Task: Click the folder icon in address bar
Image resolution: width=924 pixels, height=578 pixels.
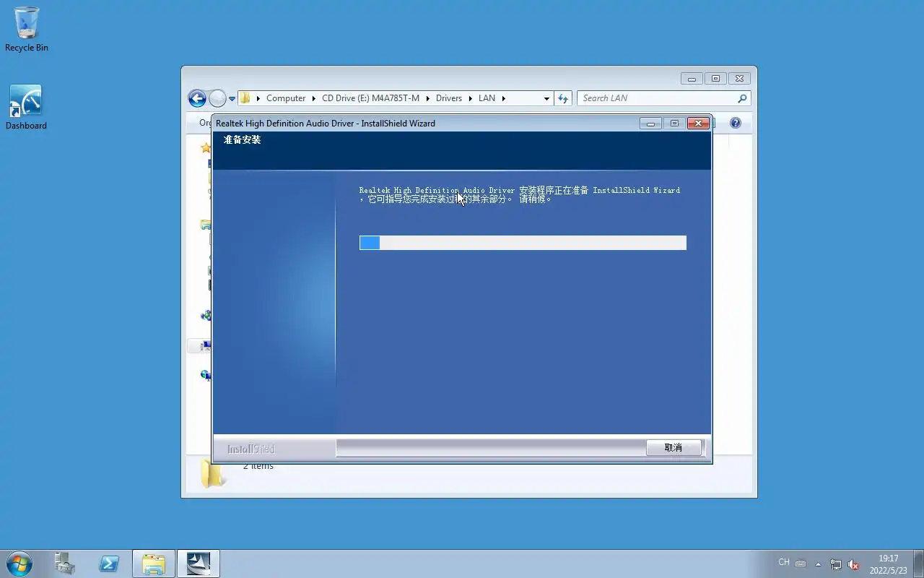Action: pyautogui.click(x=245, y=98)
